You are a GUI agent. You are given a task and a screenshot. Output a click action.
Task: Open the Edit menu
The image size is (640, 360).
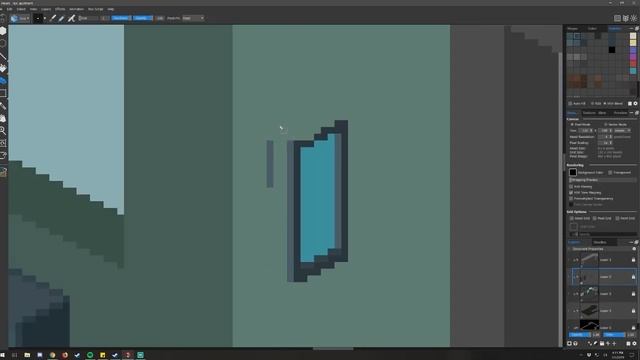[9, 9]
